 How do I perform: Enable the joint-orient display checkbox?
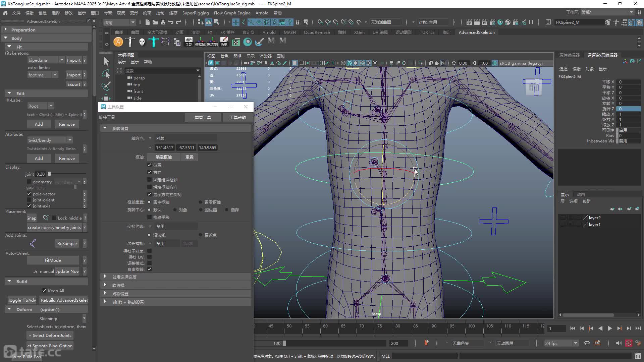point(29,200)
